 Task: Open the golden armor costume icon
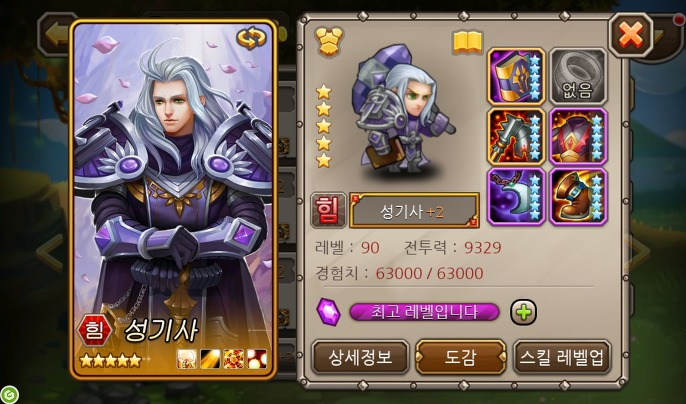(x=329, y=42)
